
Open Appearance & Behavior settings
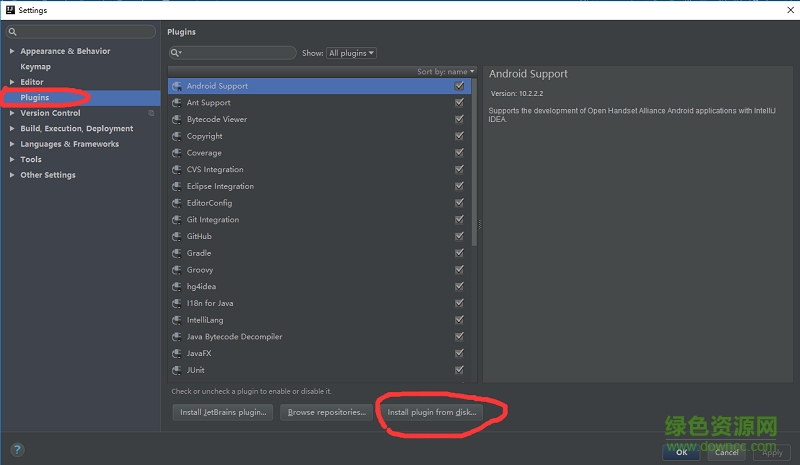(65, 51)
